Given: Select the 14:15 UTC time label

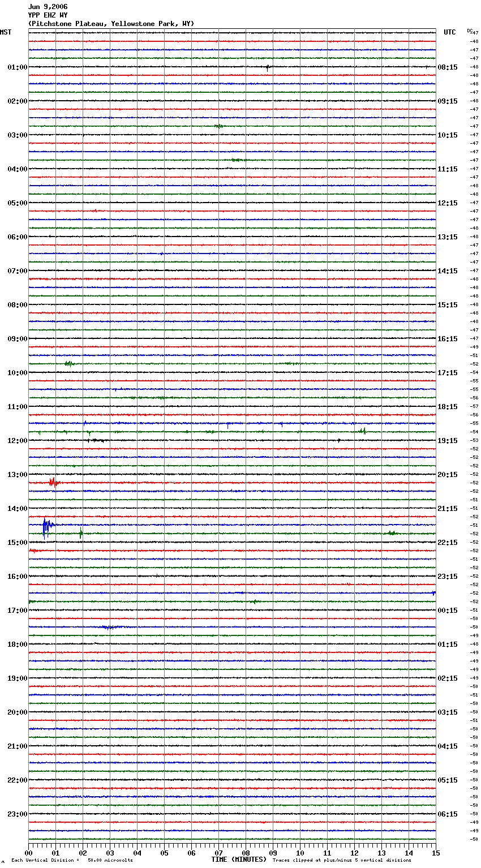Looking at the screenshot, I should point(448,271).
